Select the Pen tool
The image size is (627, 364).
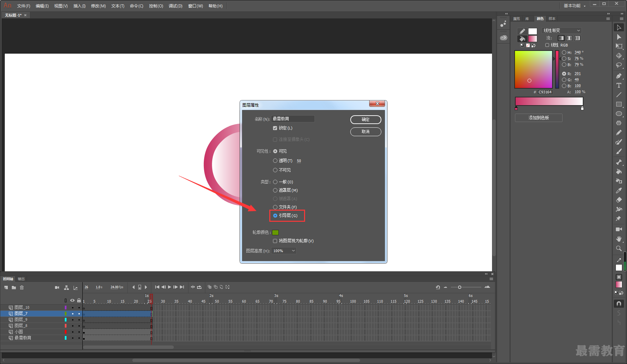pos(619,76)
